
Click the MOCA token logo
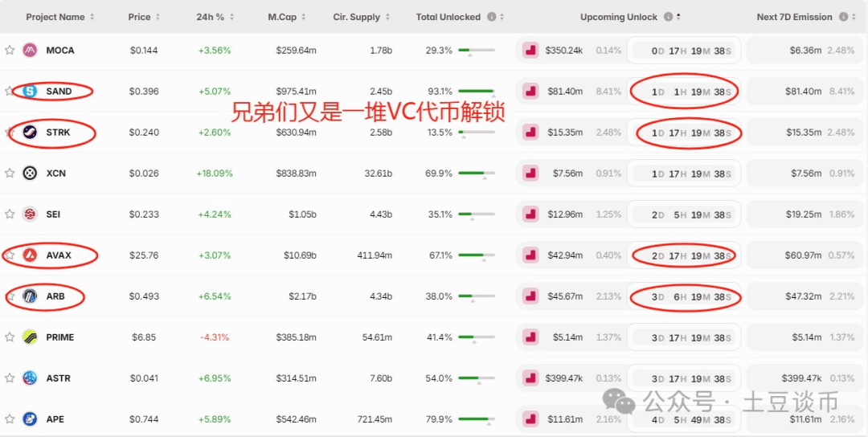click(x=30, y=51)
